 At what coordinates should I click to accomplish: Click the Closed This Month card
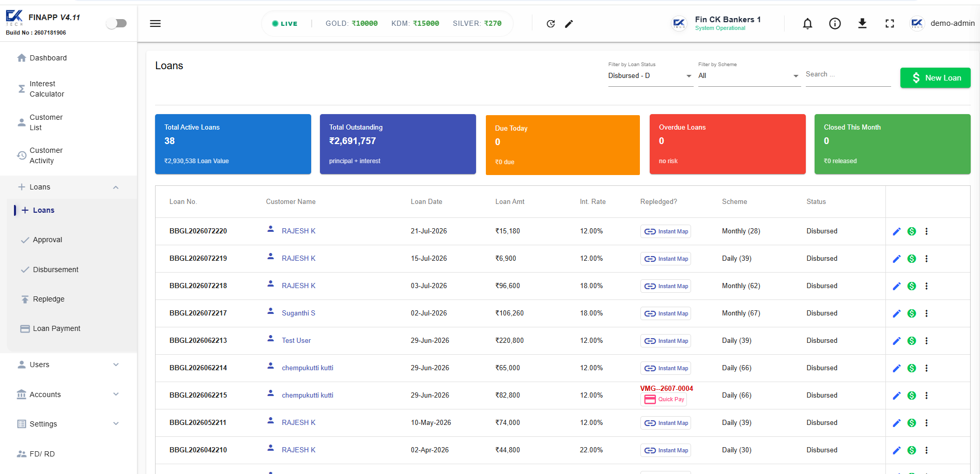(x=892, y=144)
